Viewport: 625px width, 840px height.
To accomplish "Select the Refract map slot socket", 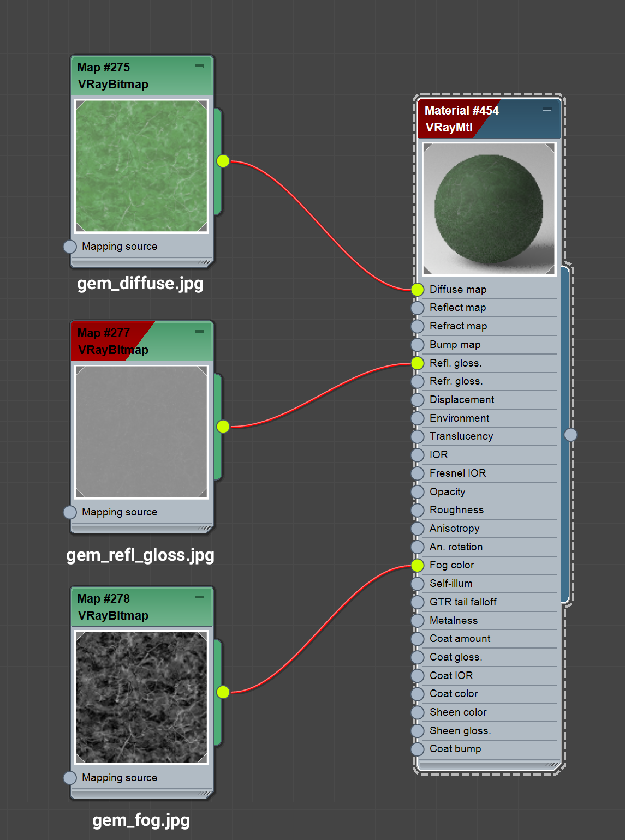I will pyautogui.click(x=417, y=326).
